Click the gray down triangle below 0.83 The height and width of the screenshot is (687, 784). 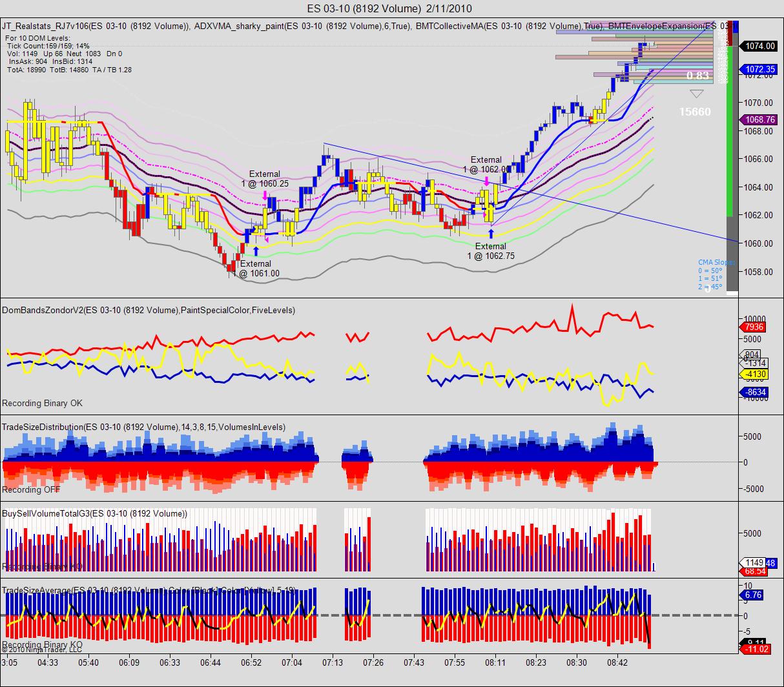click(696, 93)
